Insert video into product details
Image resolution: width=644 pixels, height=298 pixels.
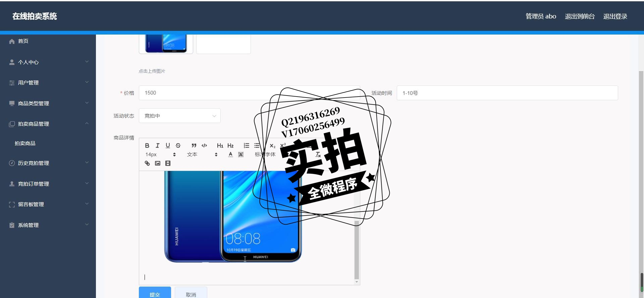click(168, 163)
